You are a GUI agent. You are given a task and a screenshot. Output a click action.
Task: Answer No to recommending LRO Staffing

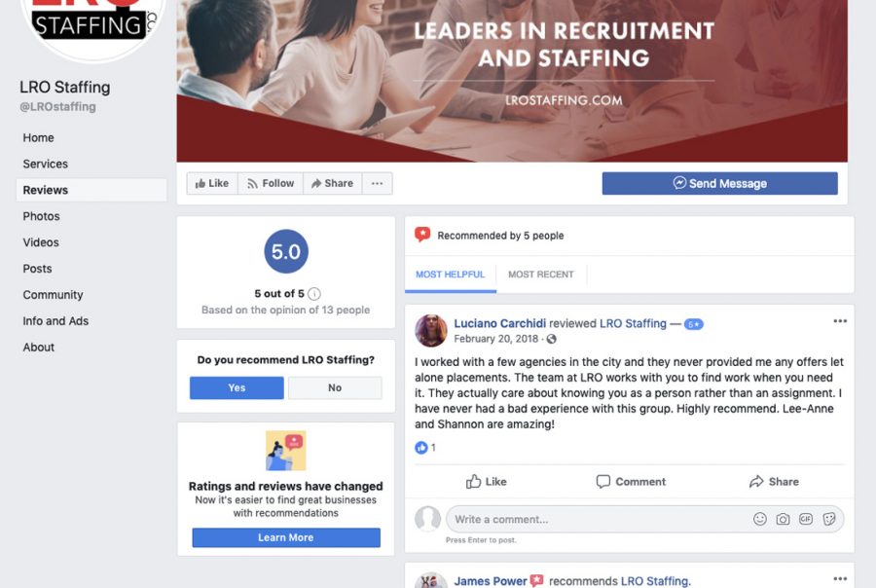[x=335, y=387]
